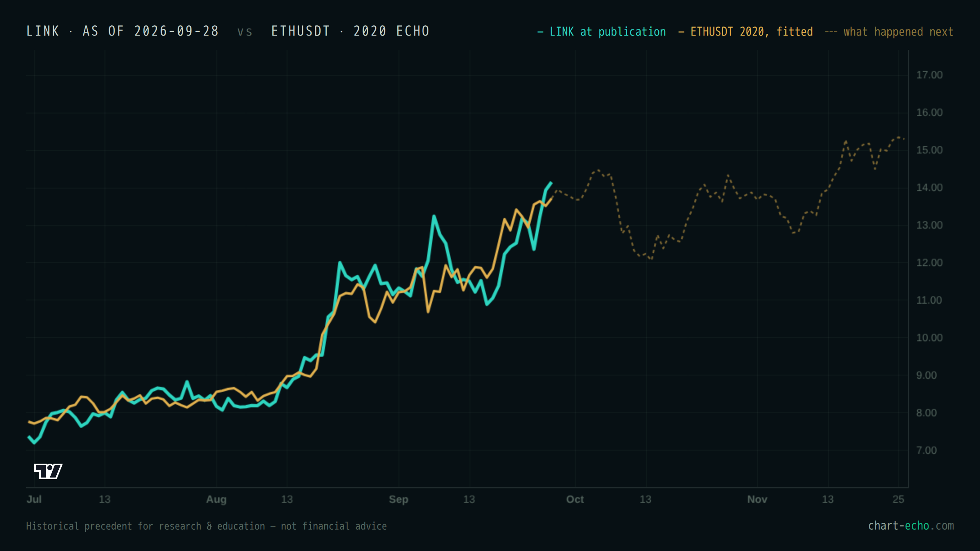Click the 8.00 price axis label

pyautogui.click(x=927, y=413)
